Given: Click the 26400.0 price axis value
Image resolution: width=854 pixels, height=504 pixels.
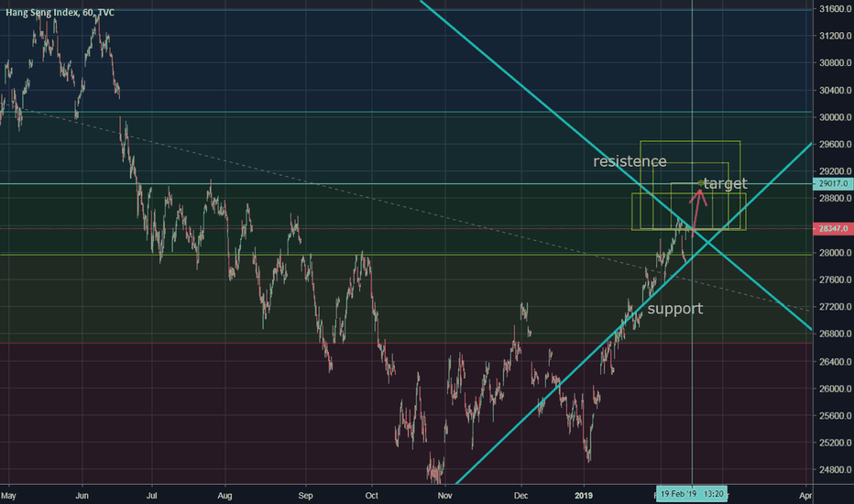Looking at the screenshot, I should 835,362.
